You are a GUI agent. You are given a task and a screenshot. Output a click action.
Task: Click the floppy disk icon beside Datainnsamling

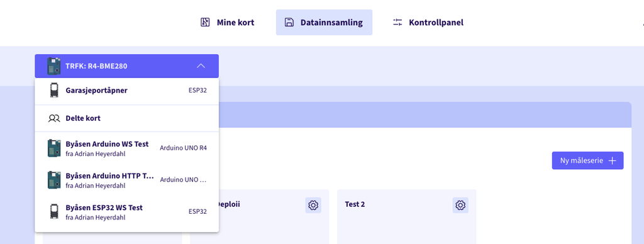[x=289, y=22]
